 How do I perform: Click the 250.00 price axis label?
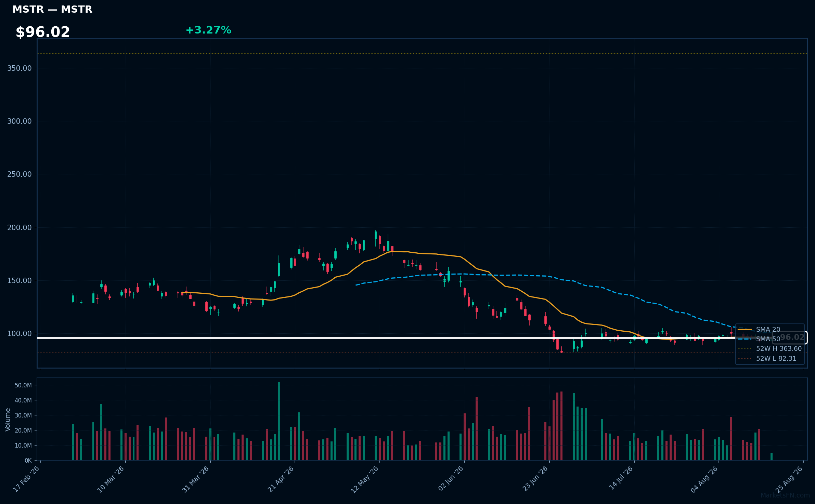(20, 174)
